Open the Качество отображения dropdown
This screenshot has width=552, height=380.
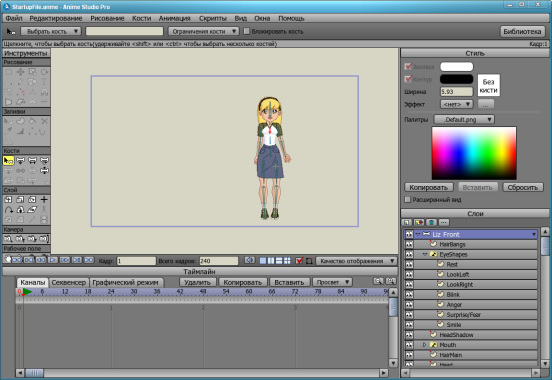point(356,261)
